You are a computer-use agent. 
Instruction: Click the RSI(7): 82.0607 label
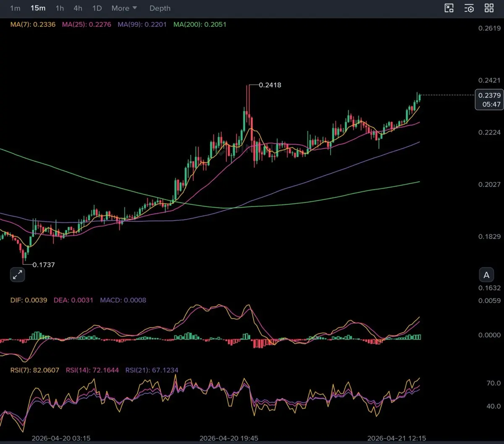tap(35, 370)
